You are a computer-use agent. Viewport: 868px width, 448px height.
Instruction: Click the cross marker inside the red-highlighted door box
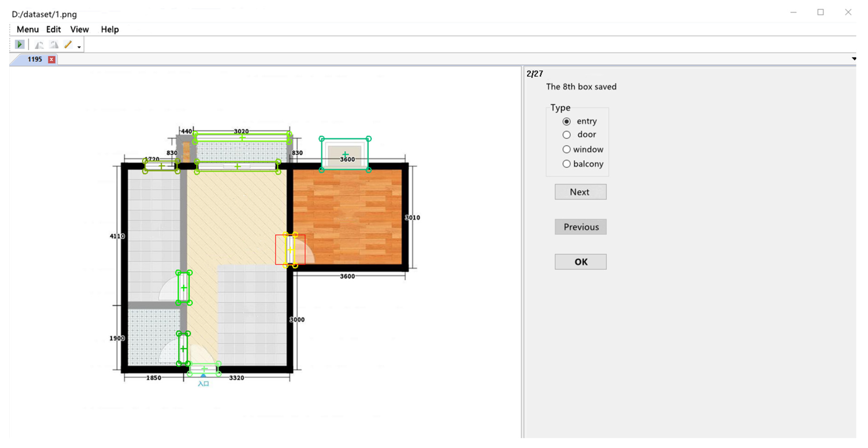(x=291, y=250)
